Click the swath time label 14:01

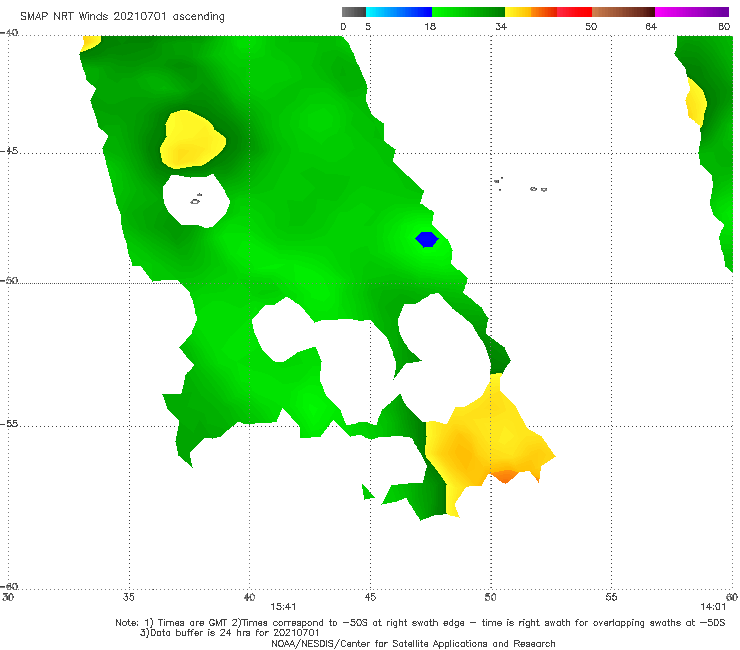coord(713,607)
